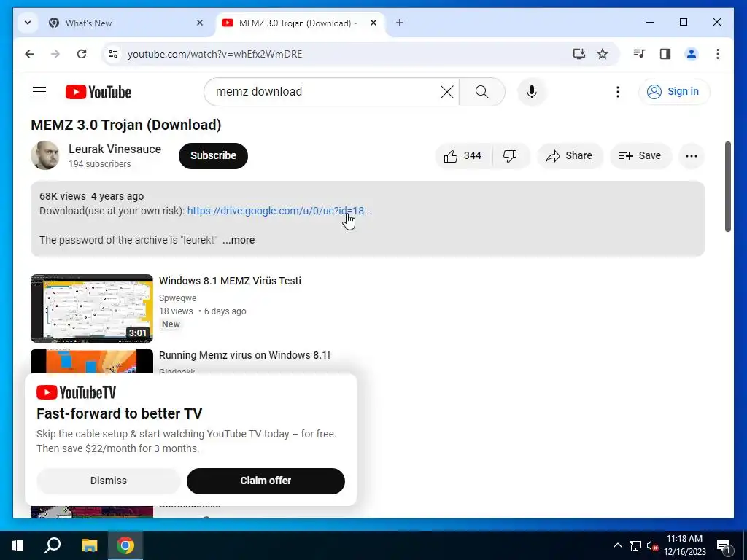The height and width of the screenshot is (560, 747).
Task: Reload the YouTube page
Action: point(82,54)
